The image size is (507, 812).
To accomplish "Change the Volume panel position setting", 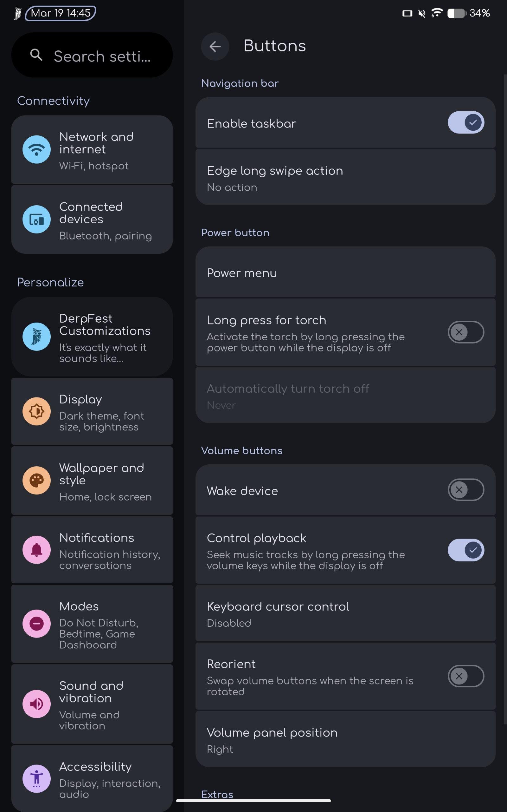I will [x=345, y=740].
